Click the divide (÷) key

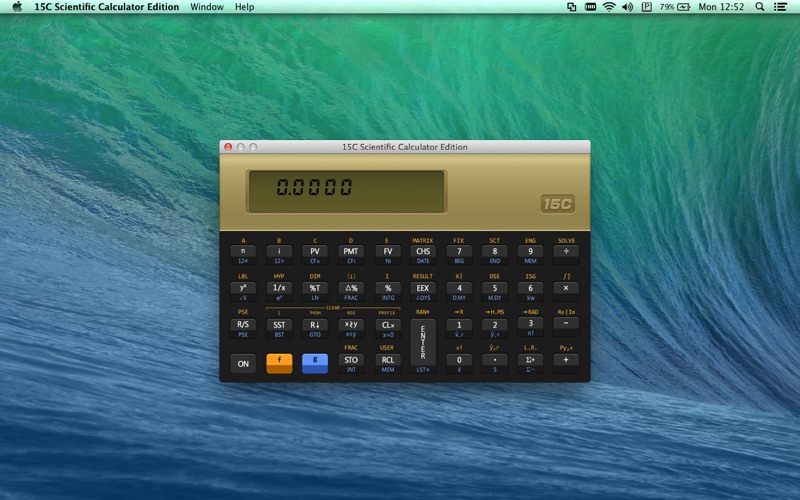click(x=566, y=254)
